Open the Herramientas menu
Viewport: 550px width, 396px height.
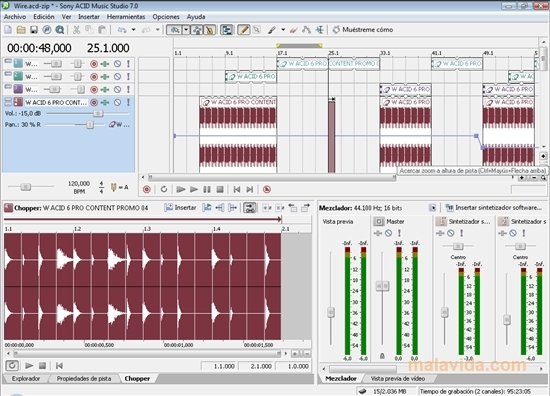tap(126, 16)
